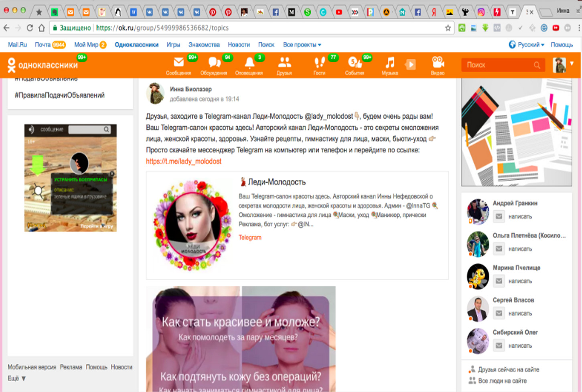Image resolution: width=582 pixels, height=392 pixels.
Task: Open the Друзья friends icon
Action: 284,63
